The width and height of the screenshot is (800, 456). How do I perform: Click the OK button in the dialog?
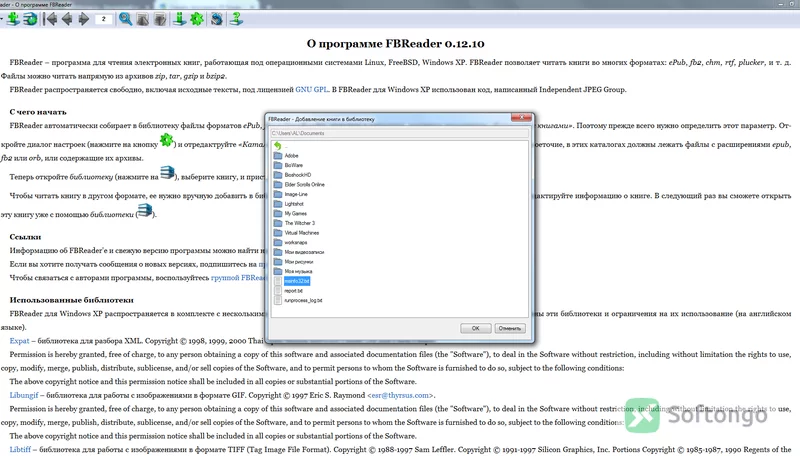[x=476, y=328]
